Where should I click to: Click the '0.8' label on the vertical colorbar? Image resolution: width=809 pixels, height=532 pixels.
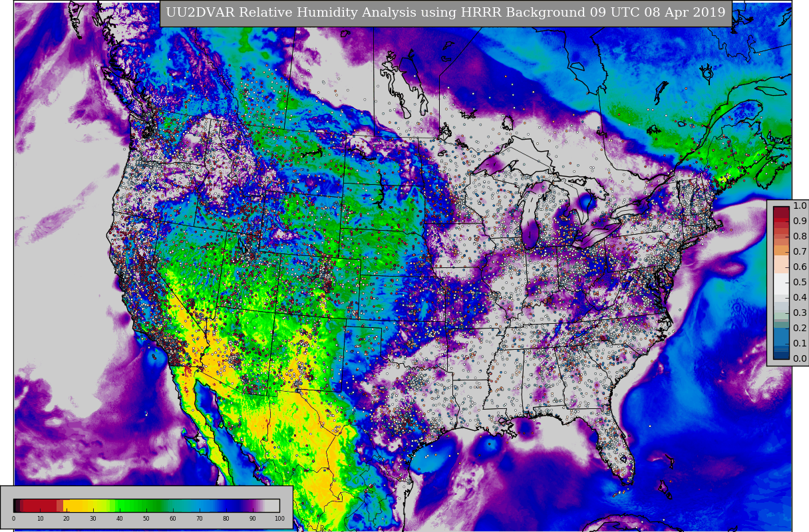point(800,237)
